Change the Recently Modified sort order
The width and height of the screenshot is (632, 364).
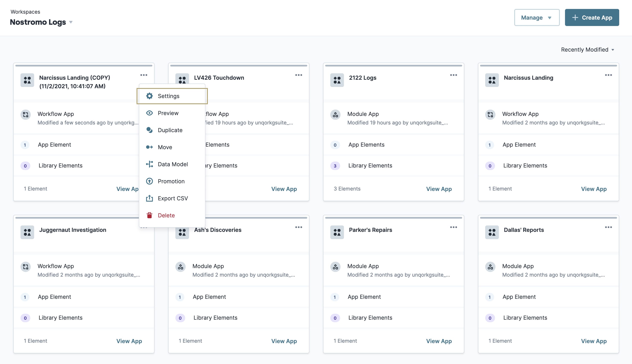[587, 50]
